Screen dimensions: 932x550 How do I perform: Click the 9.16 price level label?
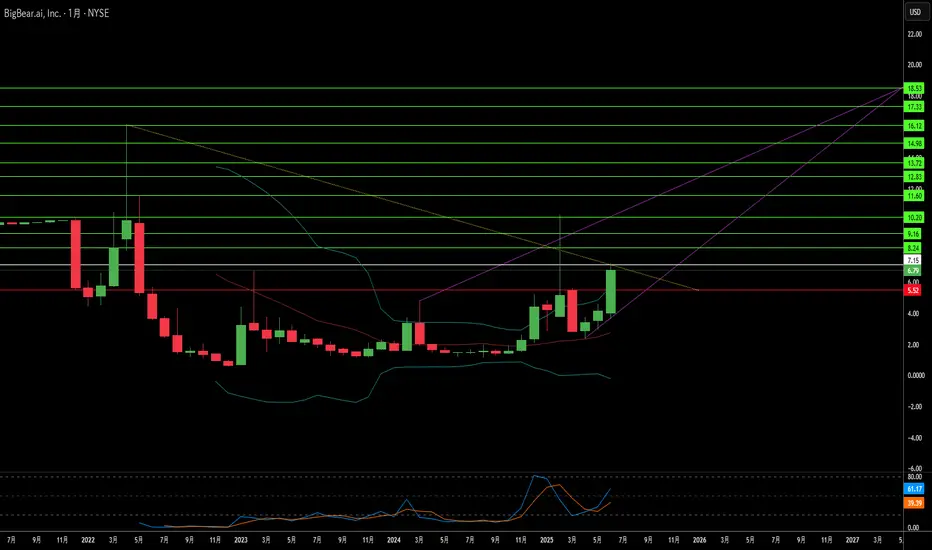click(x=913, y=234)
